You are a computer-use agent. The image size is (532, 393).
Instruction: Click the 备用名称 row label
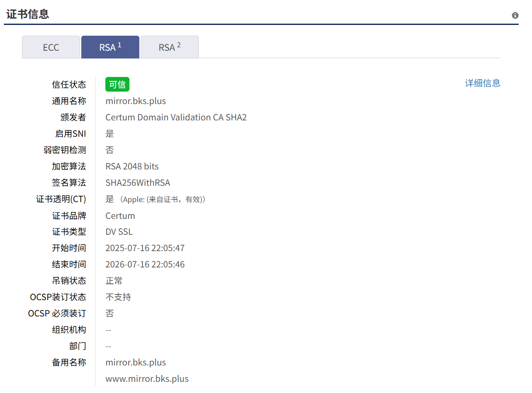[69, 362]
